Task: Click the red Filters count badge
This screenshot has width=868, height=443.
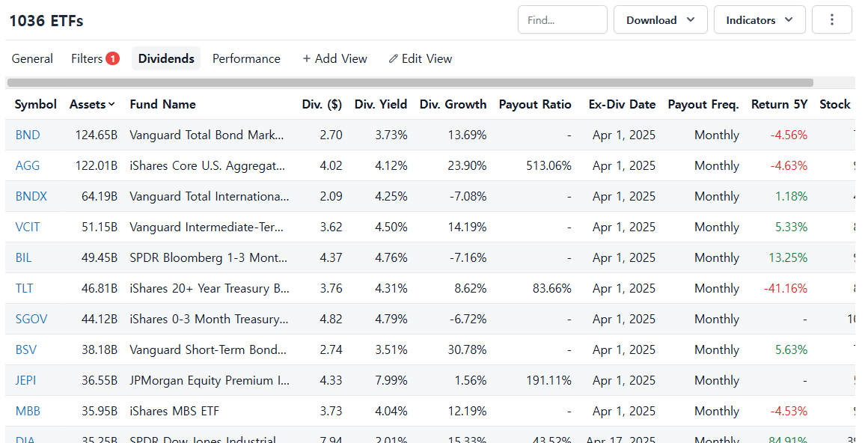Action: coord(112,58)
